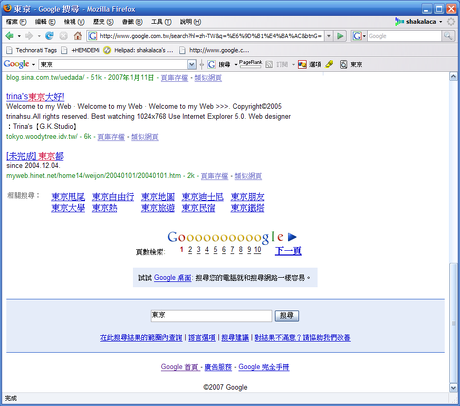
Task: Click the green Go arrow beside the address bar
Action: click(340, 36)
